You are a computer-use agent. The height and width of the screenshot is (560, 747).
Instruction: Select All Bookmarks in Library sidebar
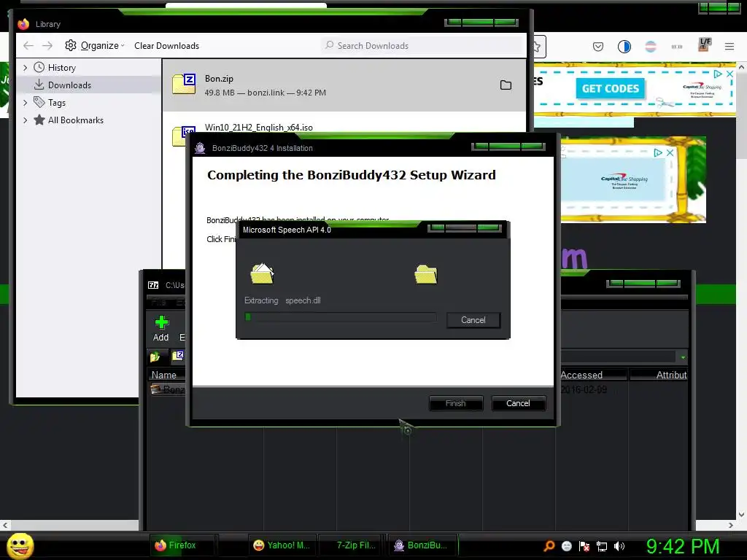point(76,120)
